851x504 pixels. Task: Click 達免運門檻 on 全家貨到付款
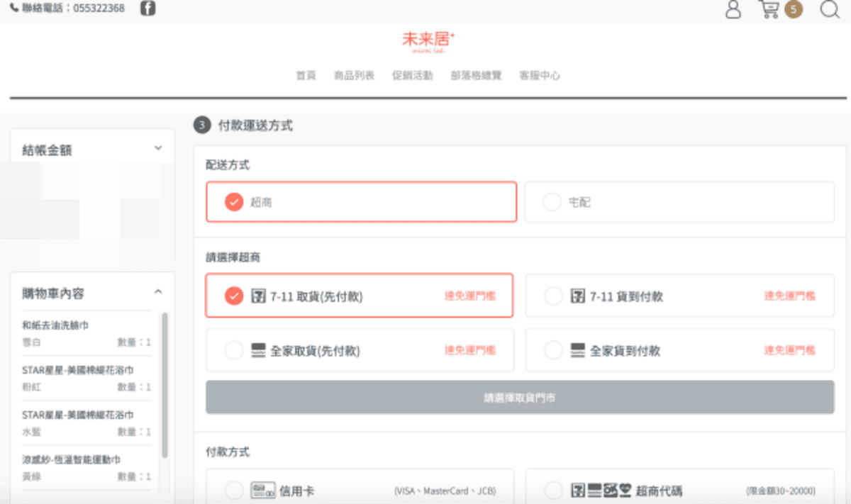789,350
